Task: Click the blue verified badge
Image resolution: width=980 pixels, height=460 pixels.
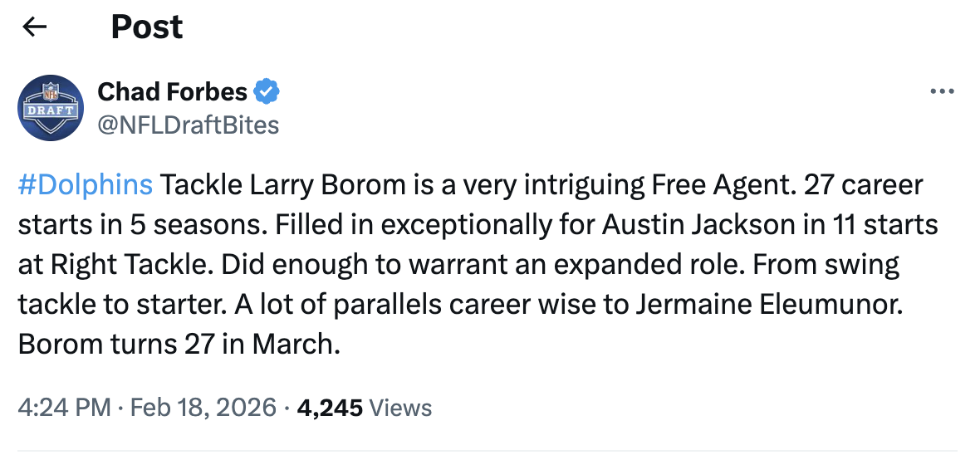Action: click(x=267, y=91)
